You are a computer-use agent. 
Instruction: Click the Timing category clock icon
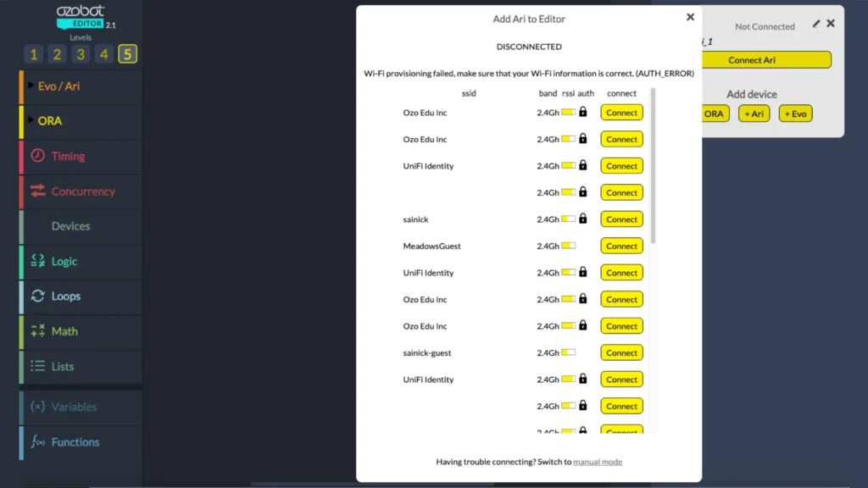tap(37, 156)
